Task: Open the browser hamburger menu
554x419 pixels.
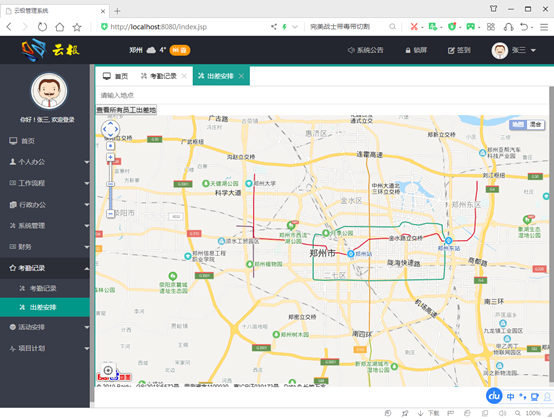Action: 544,27
